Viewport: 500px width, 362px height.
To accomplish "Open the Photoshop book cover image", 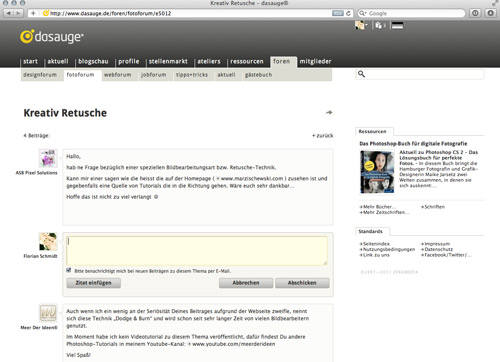I will pos(377,172).
